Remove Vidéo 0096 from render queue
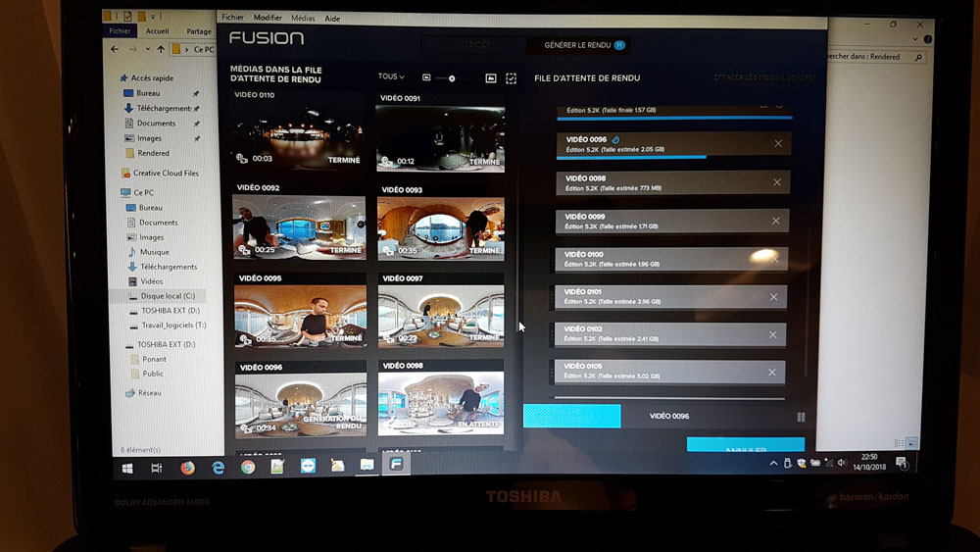The width and height of the screenshot is (980, 552). (778, 144)
